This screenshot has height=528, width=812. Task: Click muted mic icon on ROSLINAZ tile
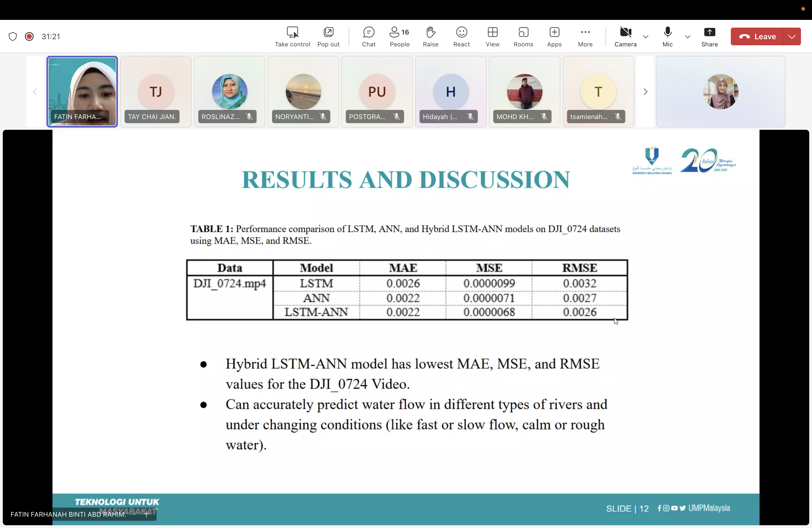point(249,117)
